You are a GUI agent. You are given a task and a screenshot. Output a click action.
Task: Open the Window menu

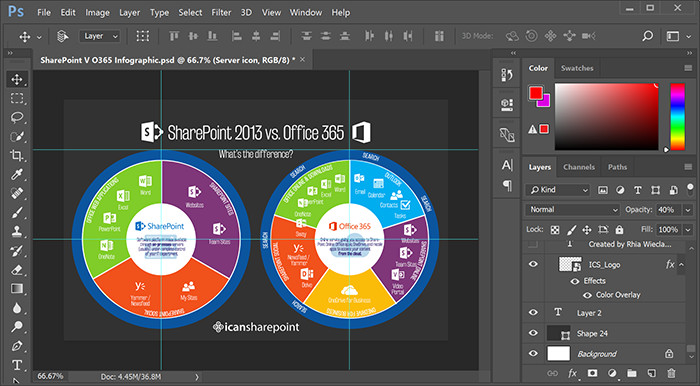coord(305,12)
